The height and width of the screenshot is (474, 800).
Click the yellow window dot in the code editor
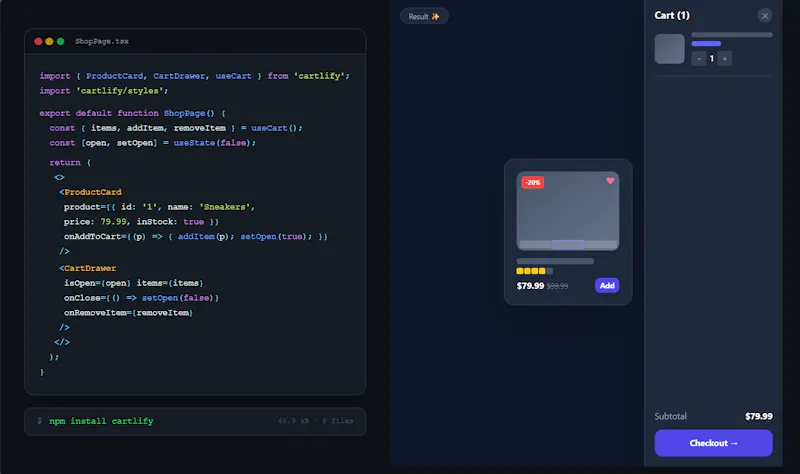[x=49, y=41]
